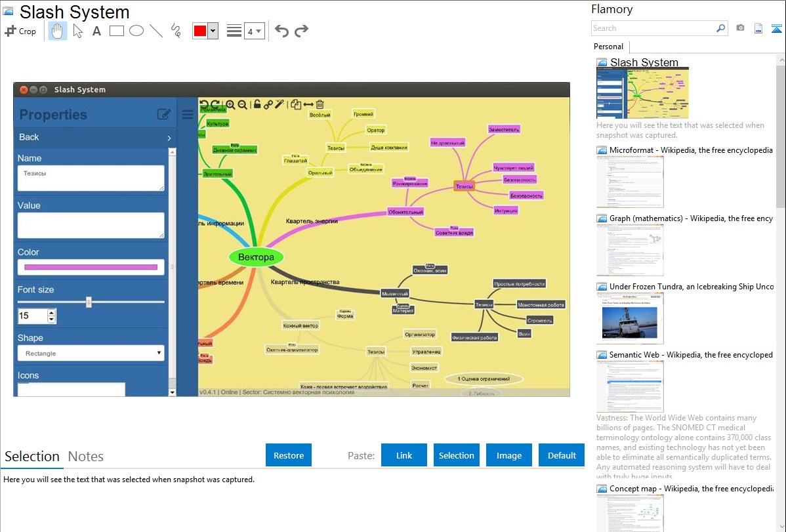Switch to the Selection tab
This screenshot has height=532, width=786.
pyautogui.click(x=32, y=457)
